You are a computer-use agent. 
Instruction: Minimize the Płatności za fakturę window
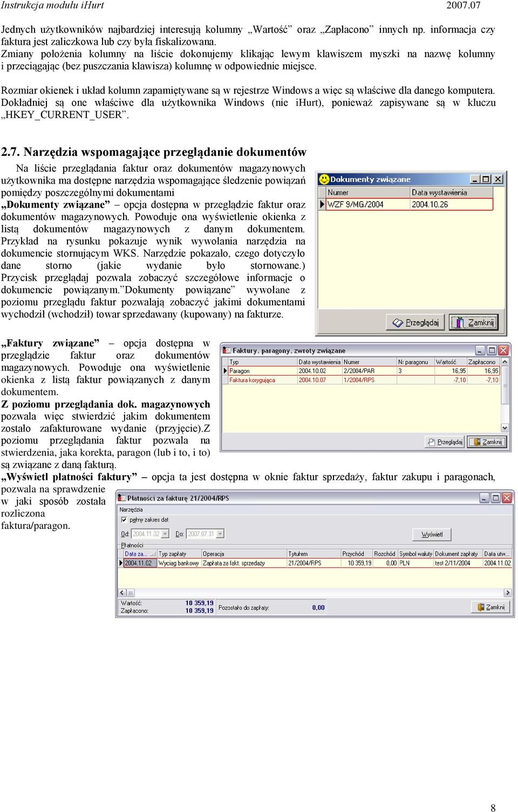485,498
